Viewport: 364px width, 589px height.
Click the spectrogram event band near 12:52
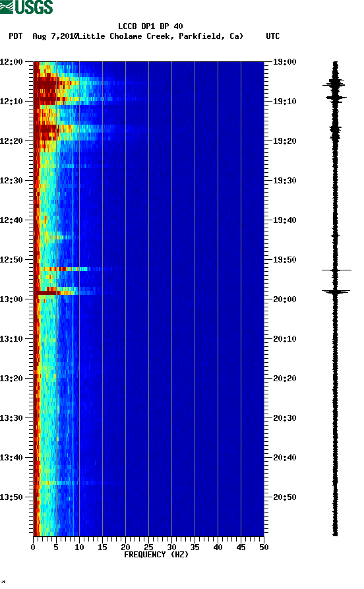(68, 269)
